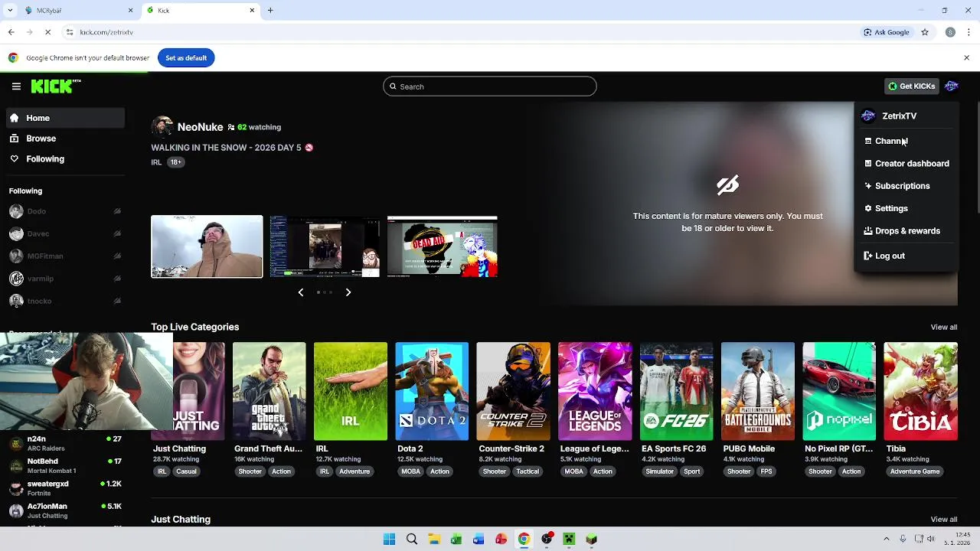
Task: Click offline icon beside MGFitman
Action: (117, 256)
